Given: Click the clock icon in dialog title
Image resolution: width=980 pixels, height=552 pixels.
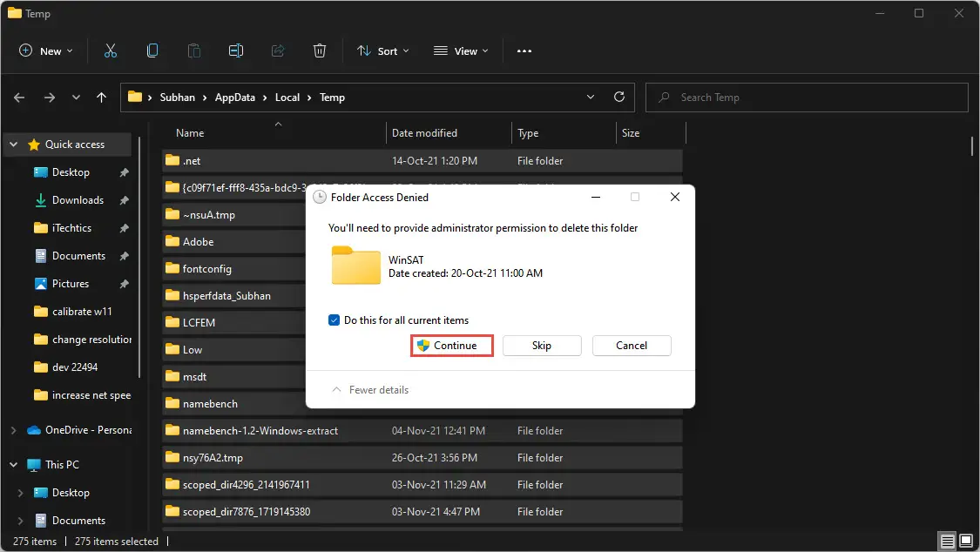Looking at the screenshot, I should (320, 198).
